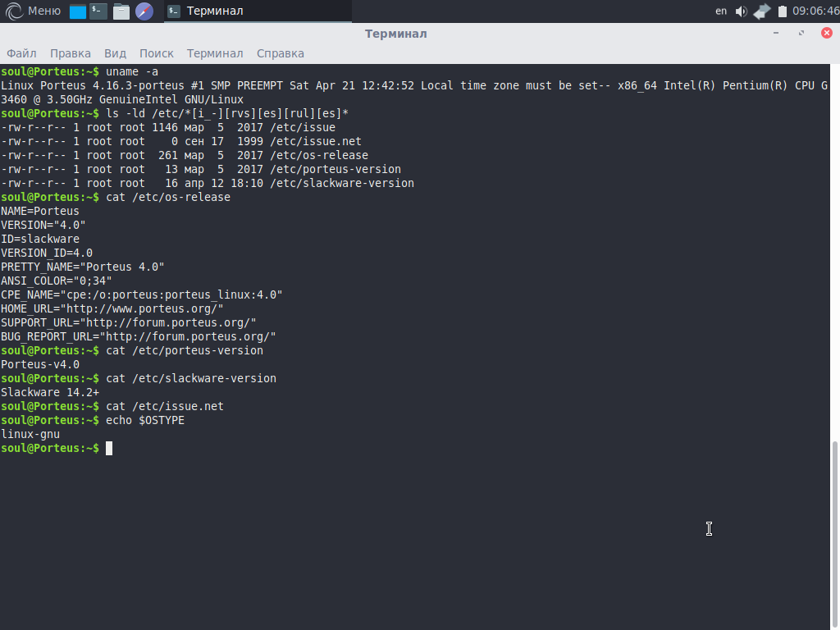The width and height of the screenshot is (840, 630).
Task: Close the Терминал window with red button
Action: [827, 33]
